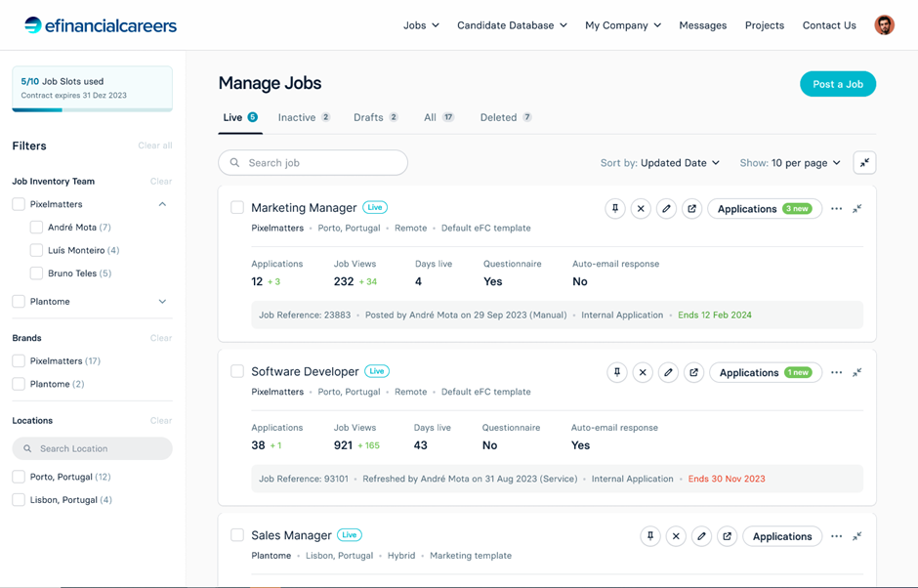The height and width of the screenshot is (588, 918).
Task: Edit the Software Developer job with pencil icon
Action: click(668, 372)
